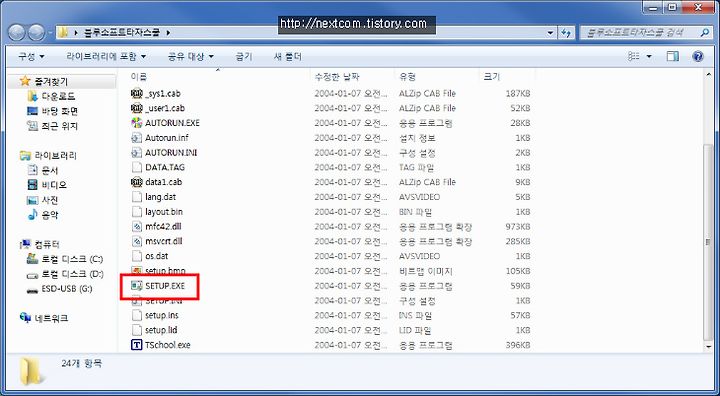Click the 새 폴더 (New folder) button
Viewport: 720px width, 396px height.
tap(287, 57)
